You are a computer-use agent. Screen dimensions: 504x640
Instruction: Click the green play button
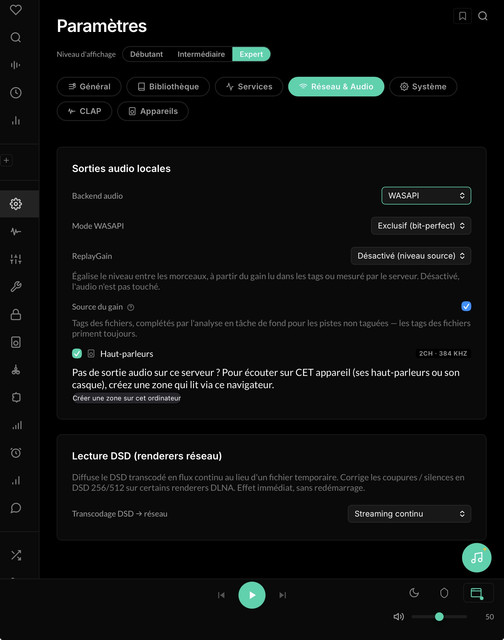click(252, 595)
